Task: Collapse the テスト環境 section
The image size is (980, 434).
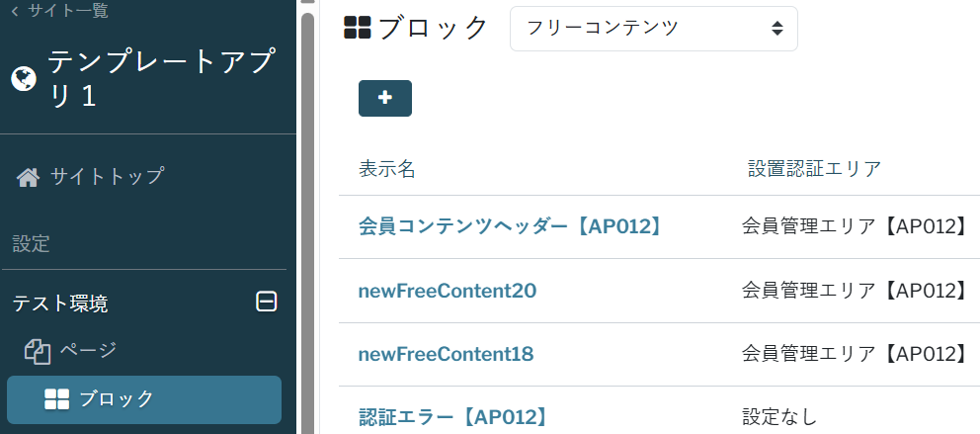Action: [266, 303]
